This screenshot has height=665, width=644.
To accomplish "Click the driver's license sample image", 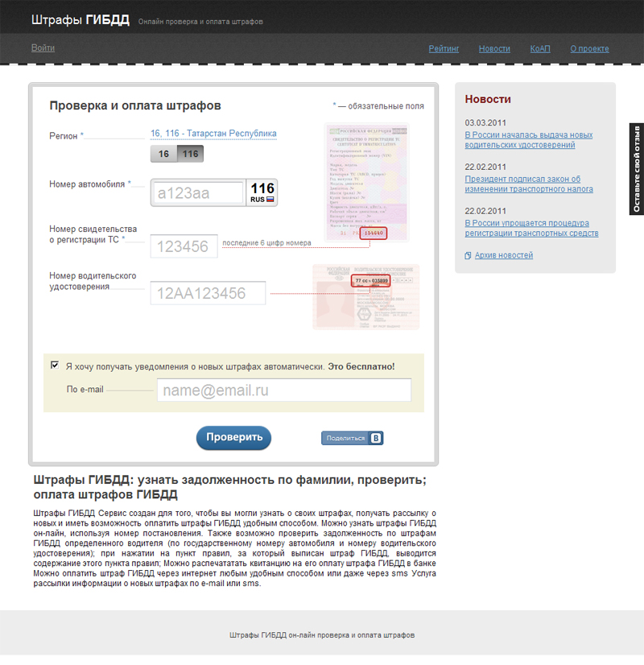I will click(x=365, y=296).
